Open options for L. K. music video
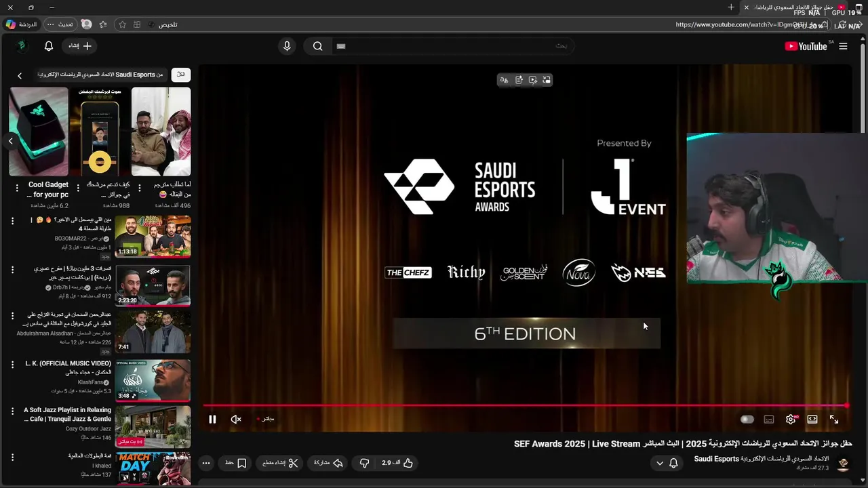The width and height of the screenshot is (868, 488). [x=12, y=365]
